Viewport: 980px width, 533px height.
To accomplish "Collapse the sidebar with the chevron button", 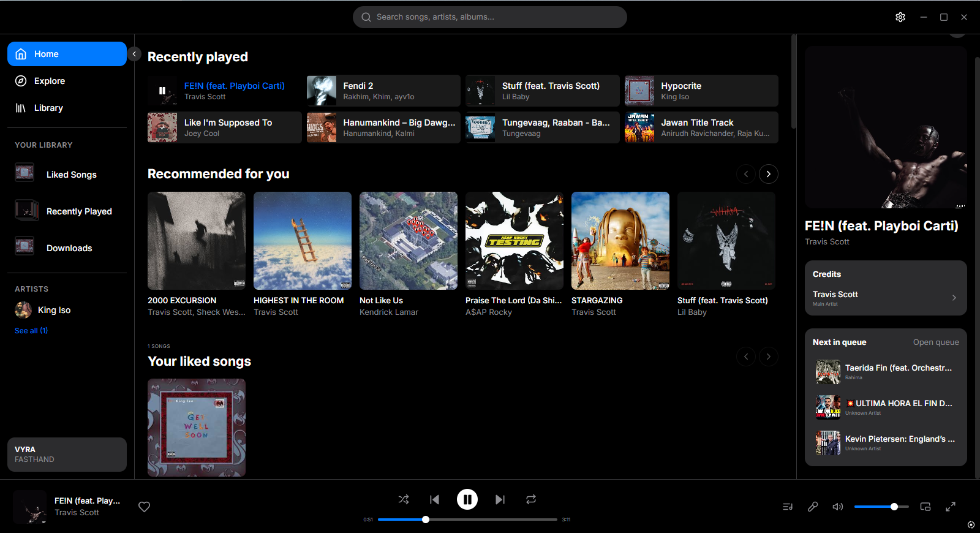I will point(134,54).
